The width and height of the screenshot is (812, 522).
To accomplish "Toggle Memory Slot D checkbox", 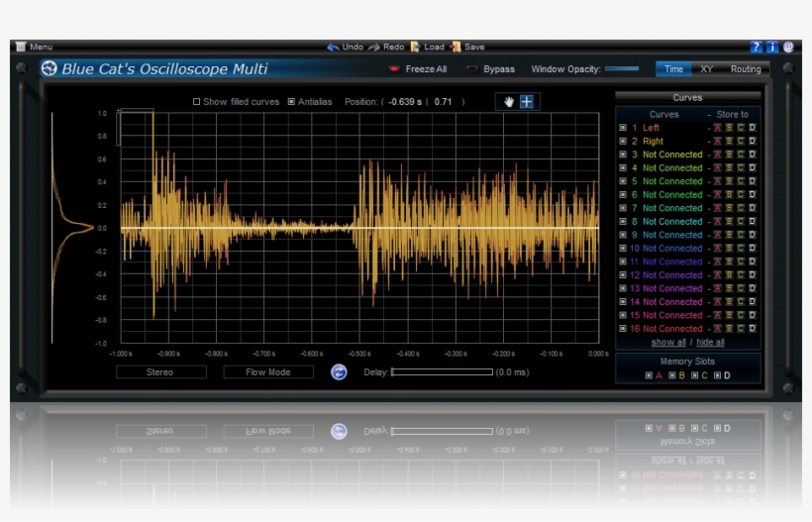I will tap(717, 375).
